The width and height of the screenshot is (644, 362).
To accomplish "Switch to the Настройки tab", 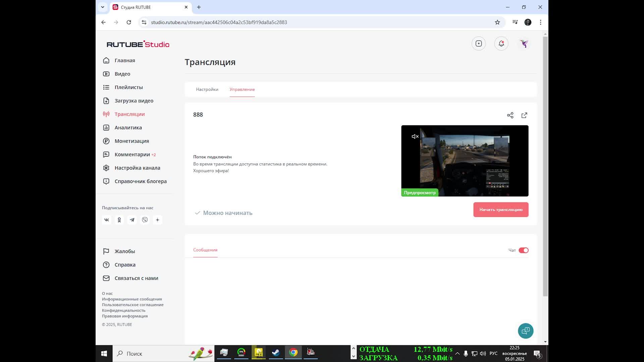I will point(207,89).
